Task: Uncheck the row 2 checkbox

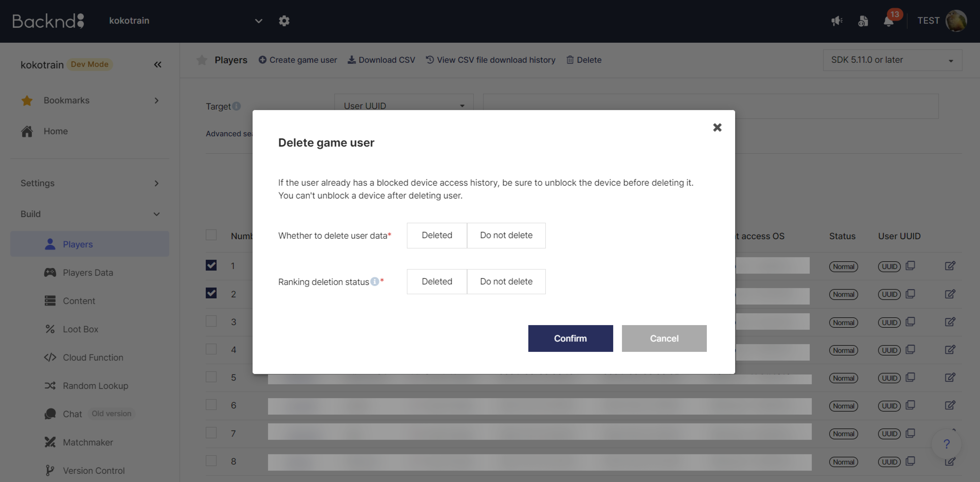Action: [211, 293]
